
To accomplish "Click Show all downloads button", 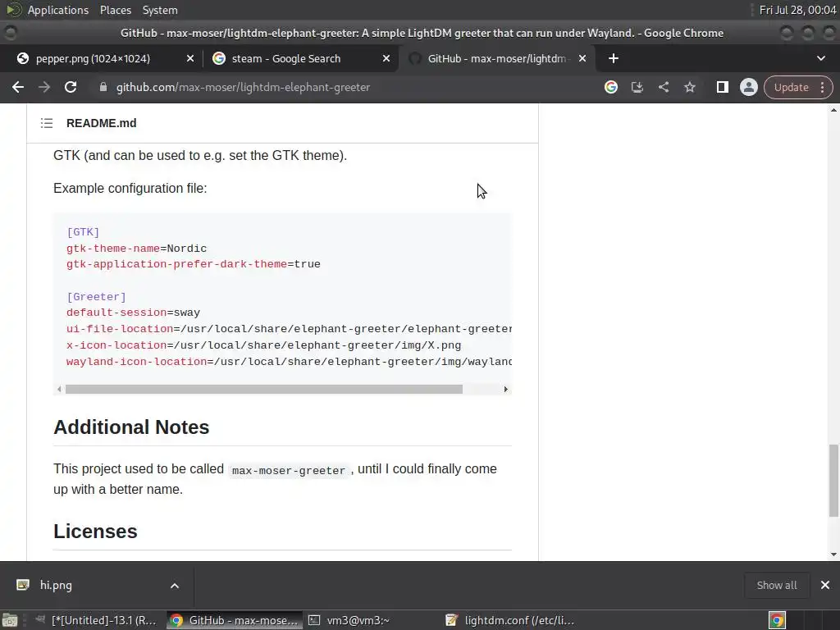I will pyautogui.click(x=776, y=585).
